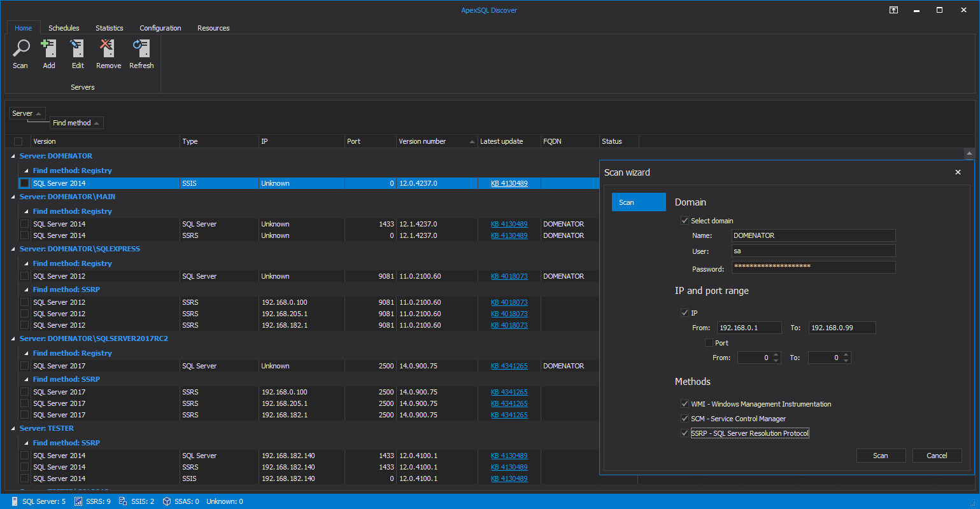Toggle the SSRP - SQL Server Resolution Protocol checkbox
Image resolution: width=980 pixels, height=509 pixels.
685,433
